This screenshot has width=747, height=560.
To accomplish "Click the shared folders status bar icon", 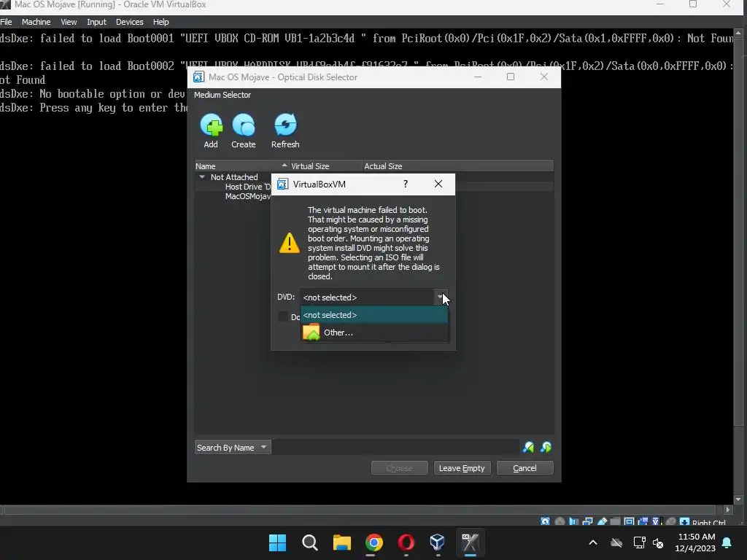I will [615, 522].
